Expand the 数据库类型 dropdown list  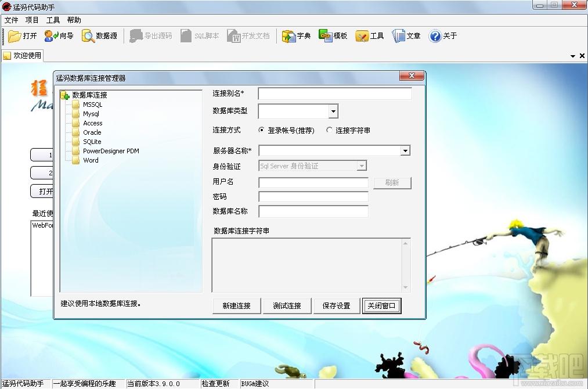[333, 111]
